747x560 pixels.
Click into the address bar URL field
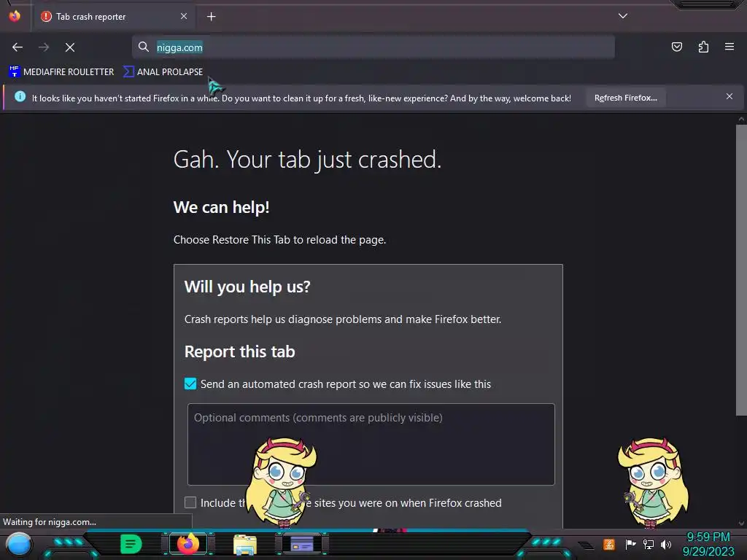click(x=373, y=47)
